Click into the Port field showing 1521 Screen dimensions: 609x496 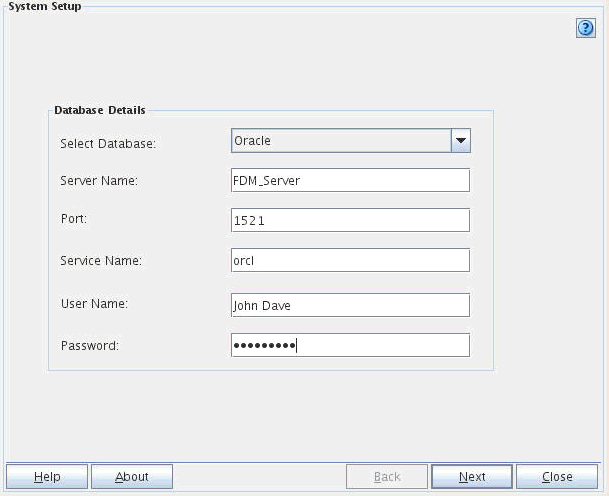click(350, 220)
